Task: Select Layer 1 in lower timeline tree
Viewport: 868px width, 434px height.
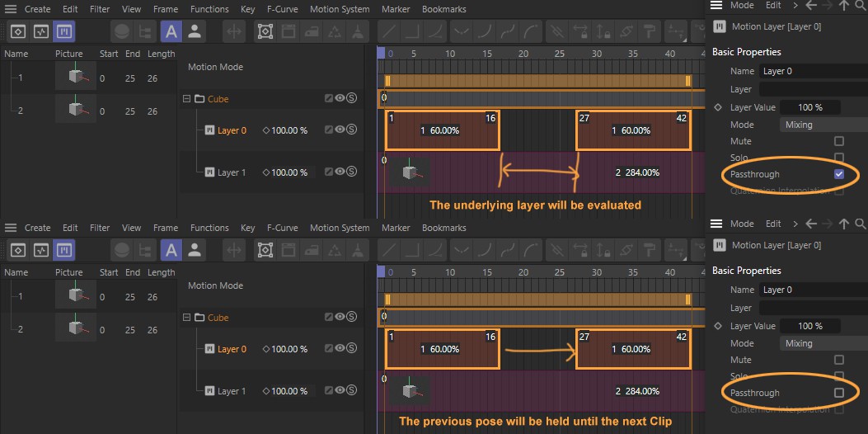Action: tap(232, 391)
